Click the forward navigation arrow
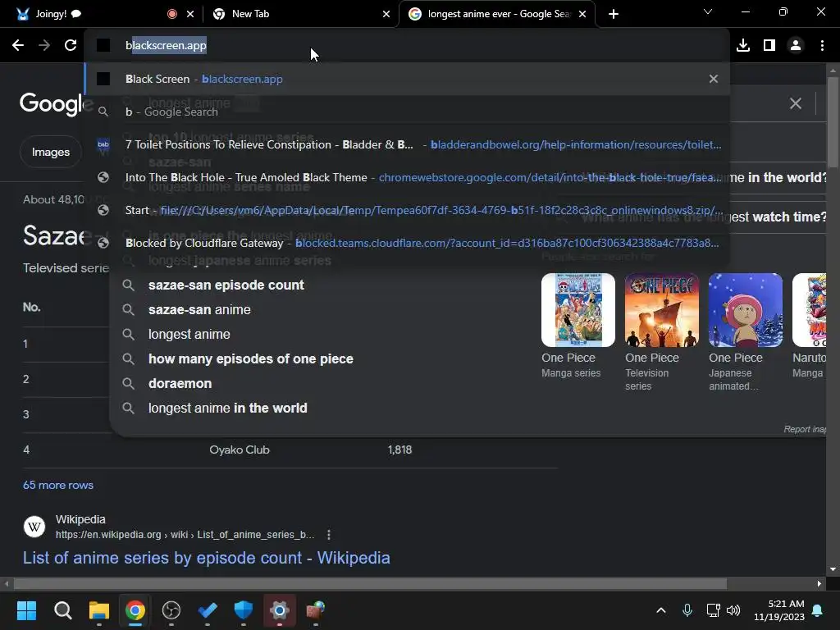 point(44,46)
